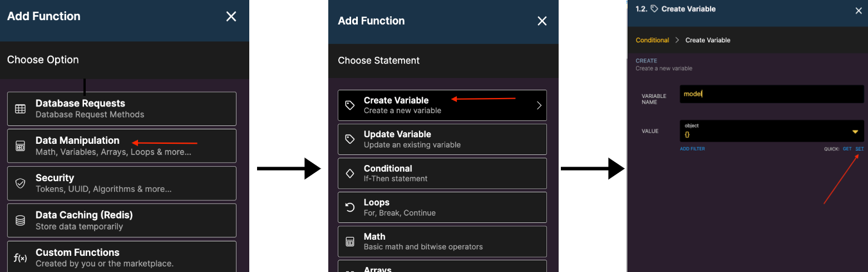Click the Security shield icon
Image resolution: width=868 pixels, height=272 pixels.
[x=21, y=183]
